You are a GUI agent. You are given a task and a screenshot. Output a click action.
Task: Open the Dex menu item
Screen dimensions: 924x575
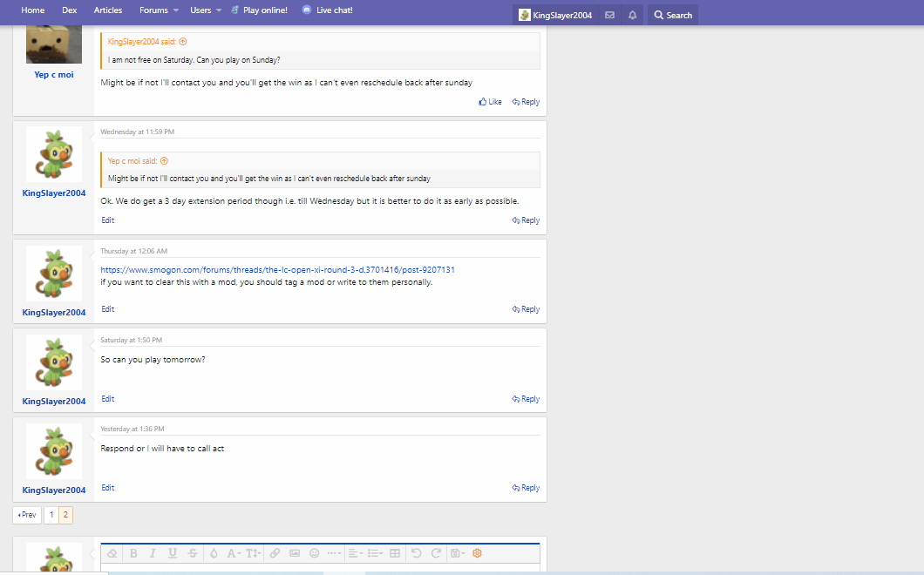[x=70, y=10]
